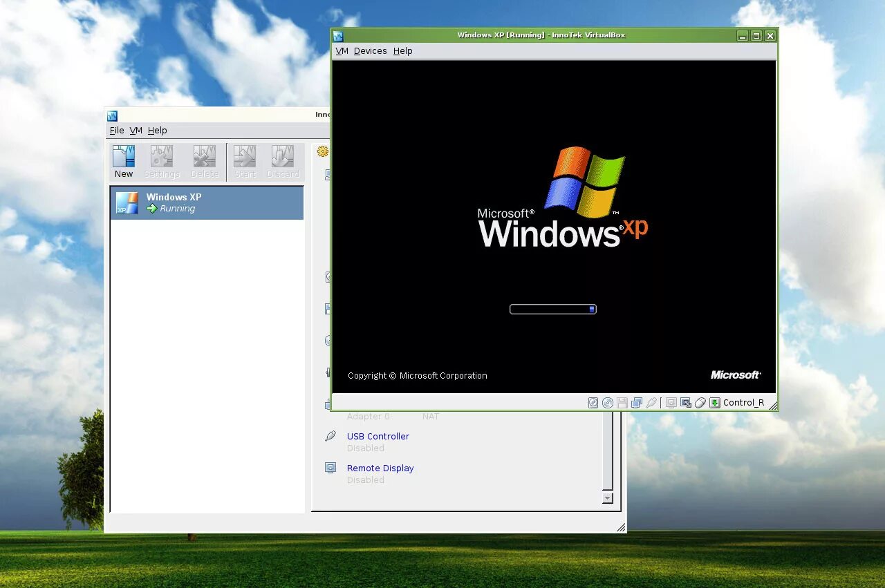Click the monitor icon beside Remote Display
Screen dimensions: 885x588
click(330, 468)
